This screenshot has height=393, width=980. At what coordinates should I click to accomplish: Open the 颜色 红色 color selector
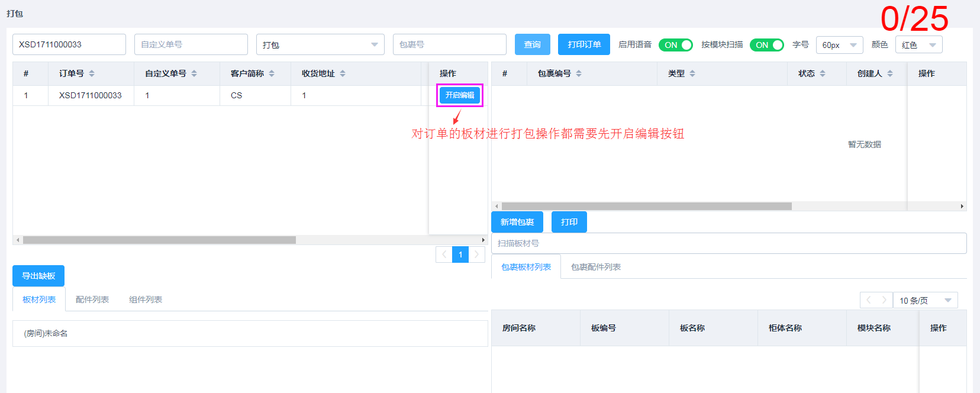[918, 45]
